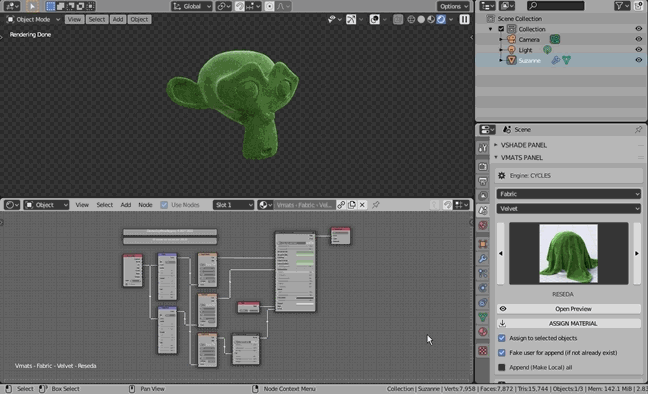
Task: Collapse the VMATS PANEL
Action: pyautogui.click(x=522, y=158)
